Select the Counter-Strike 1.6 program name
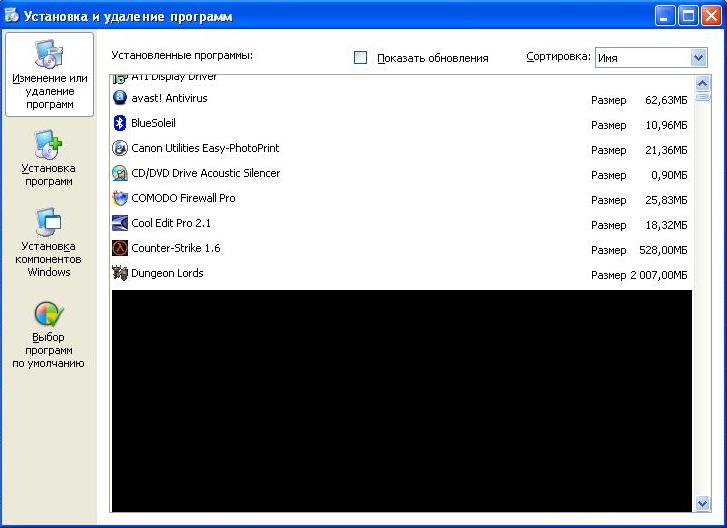This screenshot has height=528, width=727. 176,248
